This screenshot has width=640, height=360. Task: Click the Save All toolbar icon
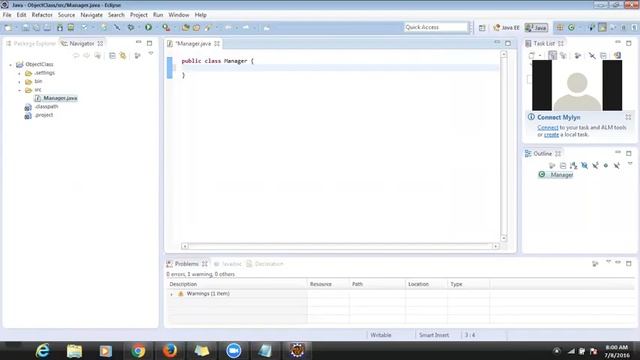click(36, 28)
